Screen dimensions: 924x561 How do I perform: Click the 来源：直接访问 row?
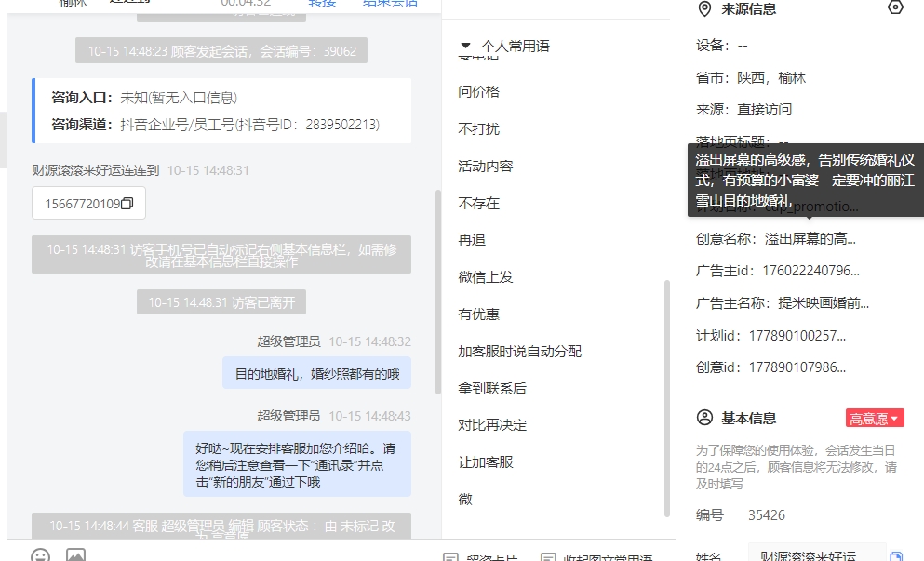tap(743, 110)
